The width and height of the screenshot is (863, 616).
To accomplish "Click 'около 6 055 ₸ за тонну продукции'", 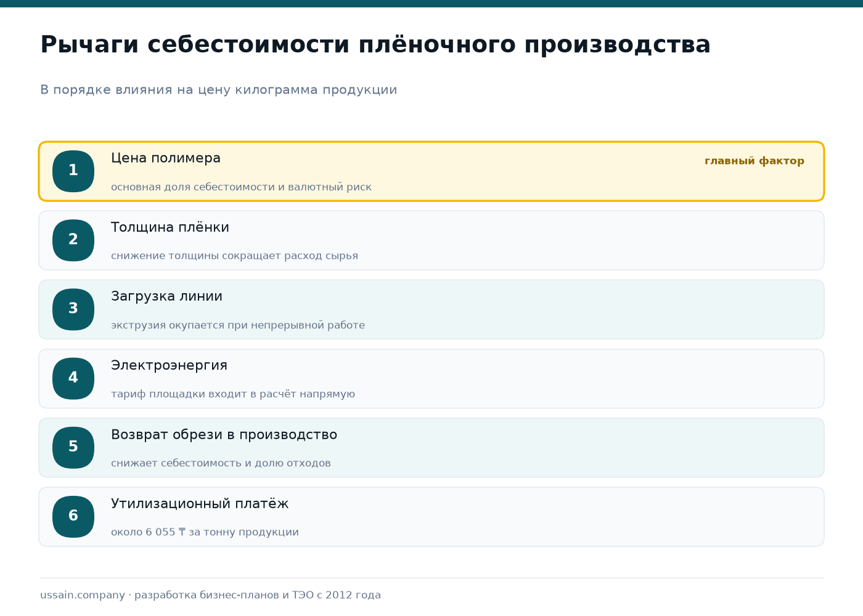I will (x=205, y=532).
